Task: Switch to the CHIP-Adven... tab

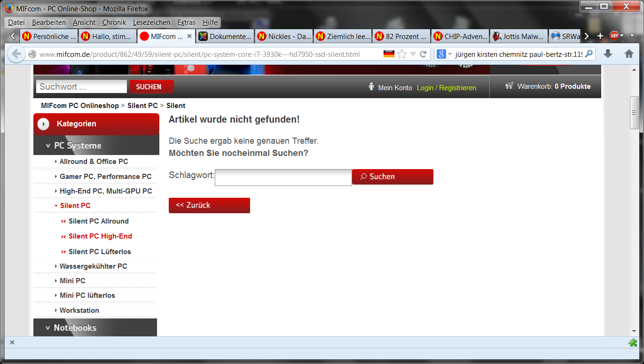Action: click(460, 36)
